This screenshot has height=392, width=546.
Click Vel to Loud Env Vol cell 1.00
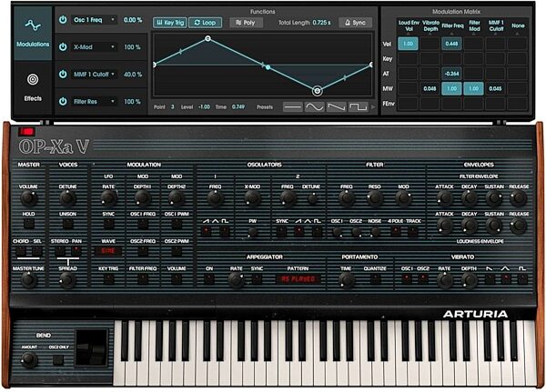point(408,44)
